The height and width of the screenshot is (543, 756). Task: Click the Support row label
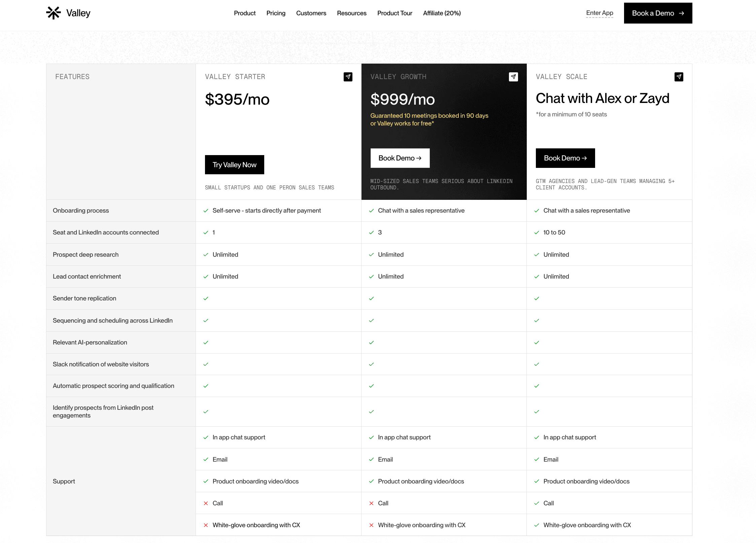tap(64, 481)
